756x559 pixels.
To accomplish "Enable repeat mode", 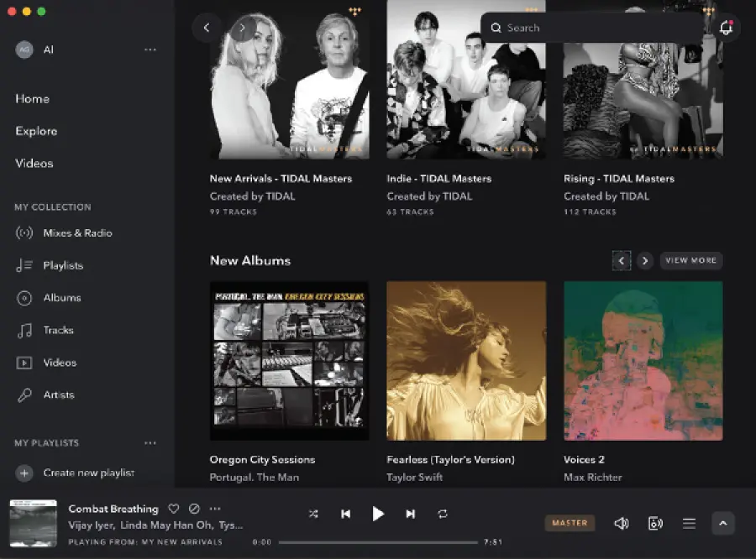I will pos(444,514).
